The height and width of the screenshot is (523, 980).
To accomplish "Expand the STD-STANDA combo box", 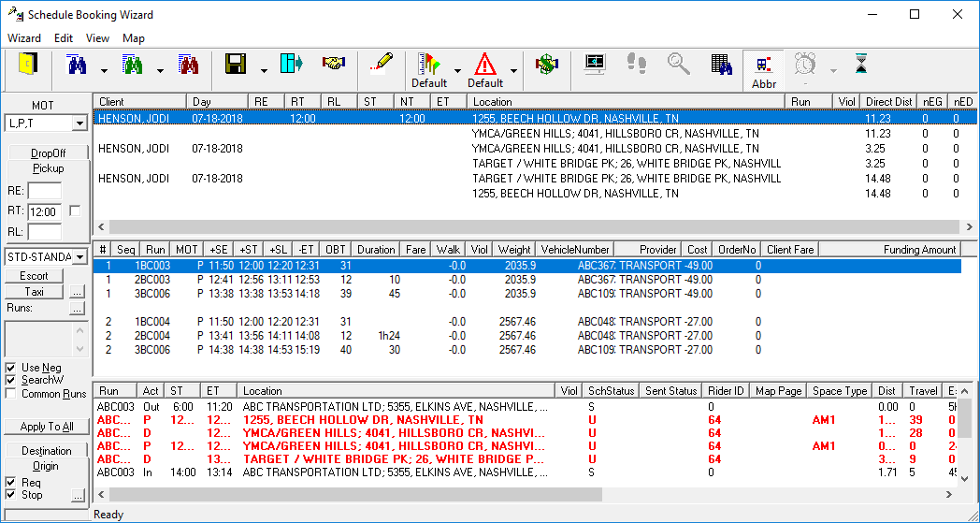I will 79,256.
